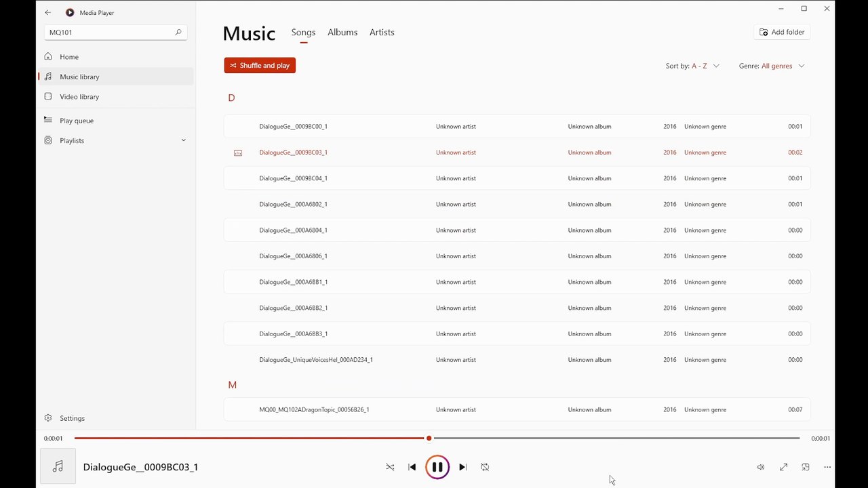The image size is (868, 488).
Task: Open the Genre All genres dropdown
Action: [x=772, y=66]
